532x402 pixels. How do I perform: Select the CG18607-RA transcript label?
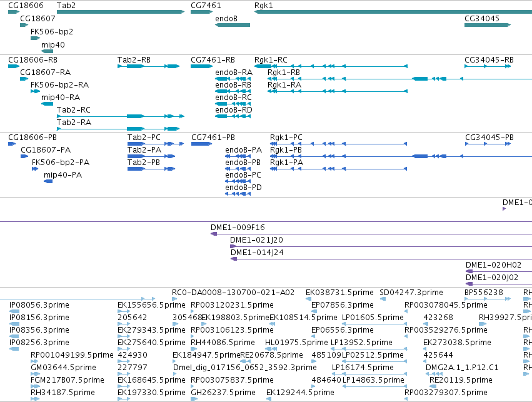(x=46, y=73)
